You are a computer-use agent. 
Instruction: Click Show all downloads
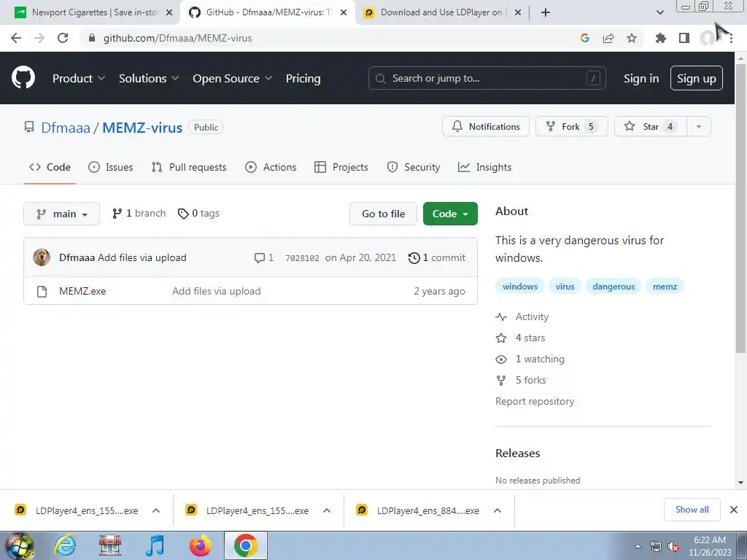click(x=692, y=510)
